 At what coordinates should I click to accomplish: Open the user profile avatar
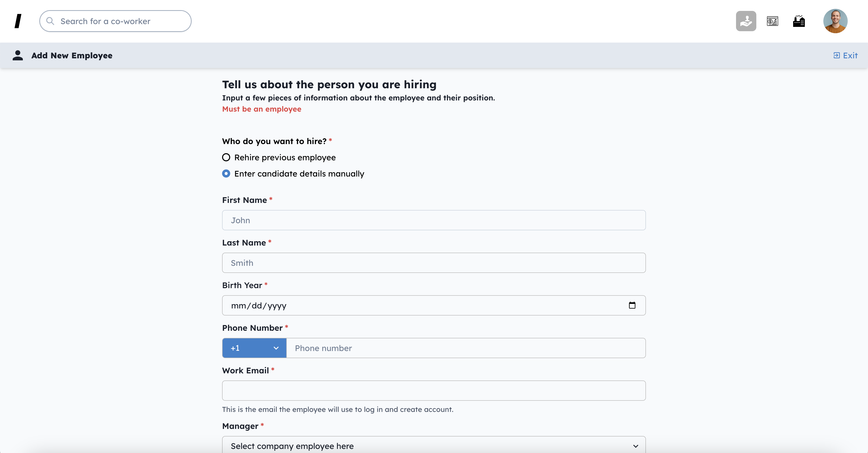835,21
